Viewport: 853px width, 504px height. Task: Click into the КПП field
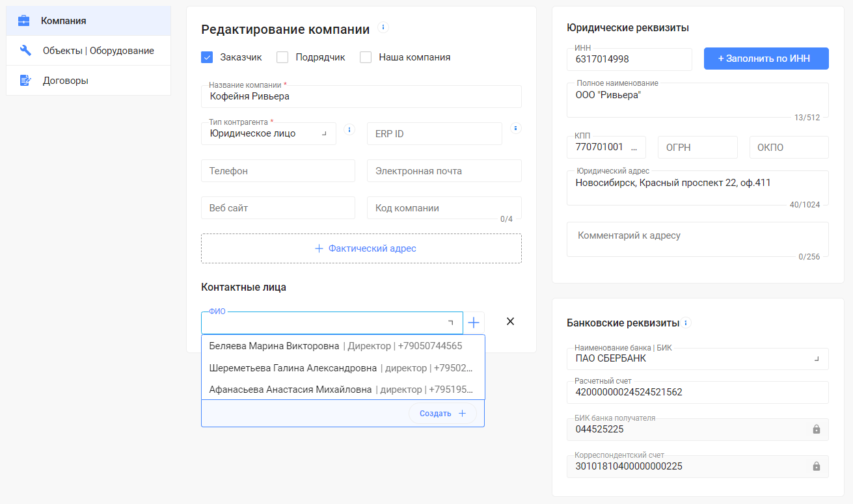(x=606, y=147)
